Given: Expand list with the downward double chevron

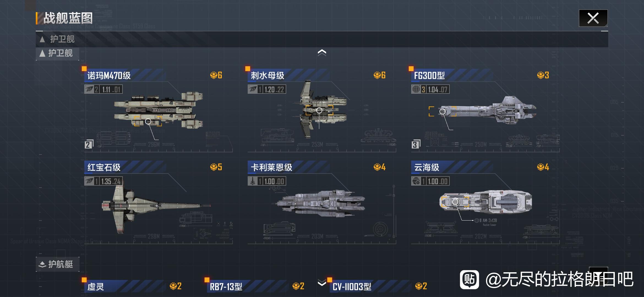Looking at the screenshot, I should pyautogui.click(x=322, y=283).
